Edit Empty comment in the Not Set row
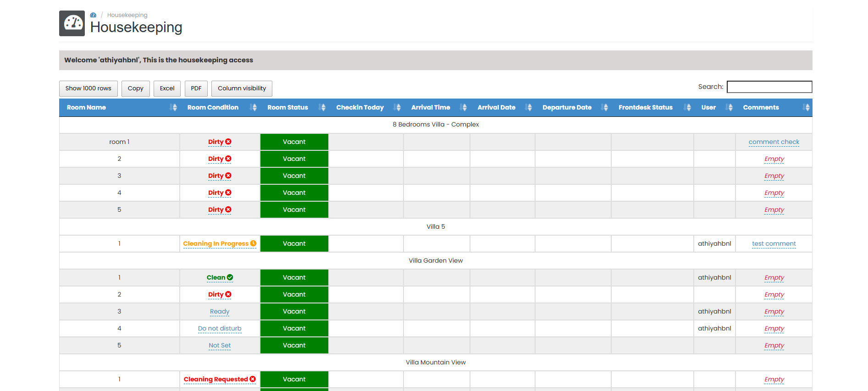This screenshot has height=391, width=868. click(774, 346)
